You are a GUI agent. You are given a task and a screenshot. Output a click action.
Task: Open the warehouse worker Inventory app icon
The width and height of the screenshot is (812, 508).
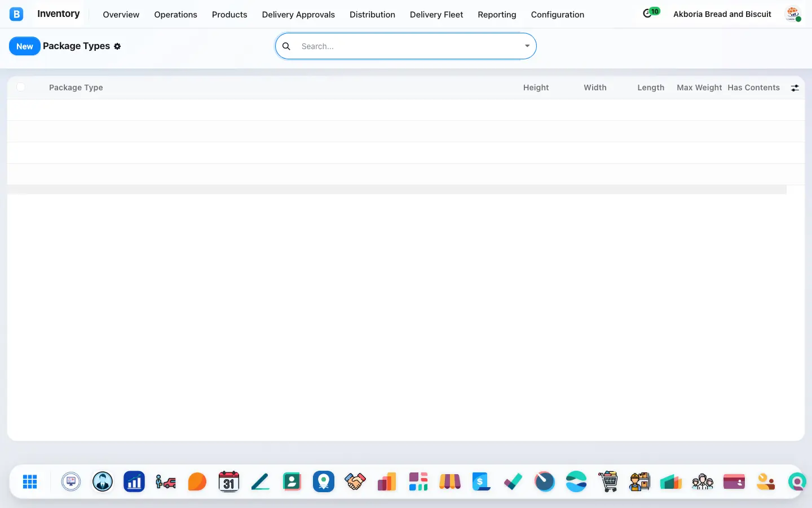(639, 481)
